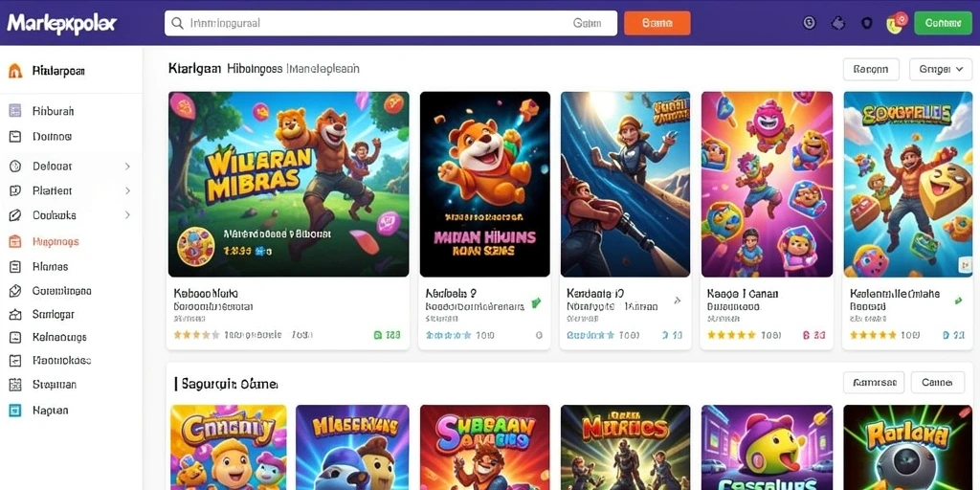
Task: Open the Wiluaran Mibras featured game thumbnail
Action: (x=289, y=185)
